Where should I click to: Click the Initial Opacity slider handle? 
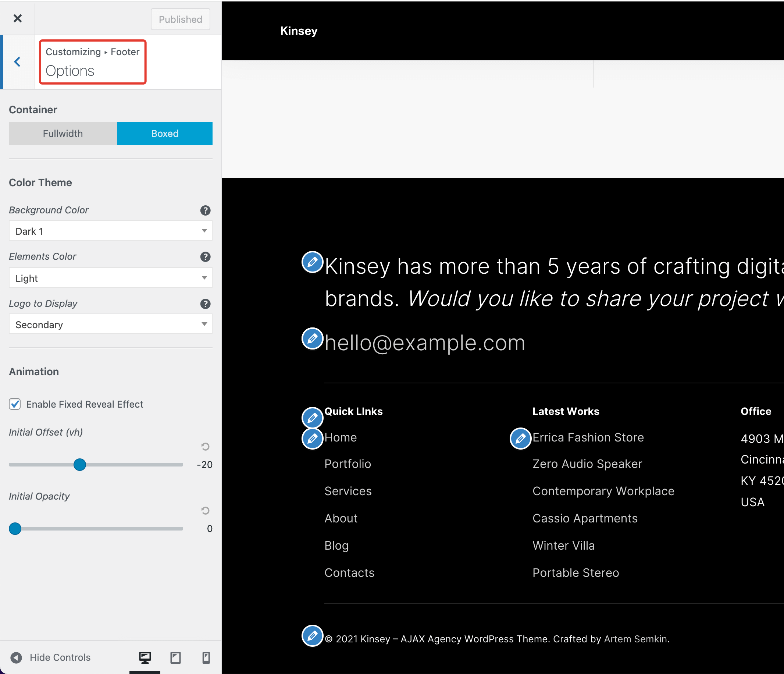(15, 529)
